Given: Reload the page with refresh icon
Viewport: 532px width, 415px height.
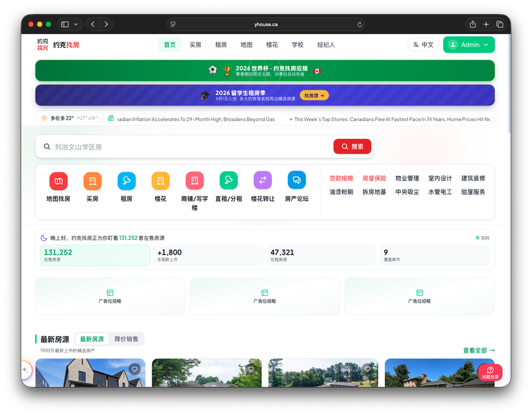Looking at the screenshot, I should click(x=360, y=25).
